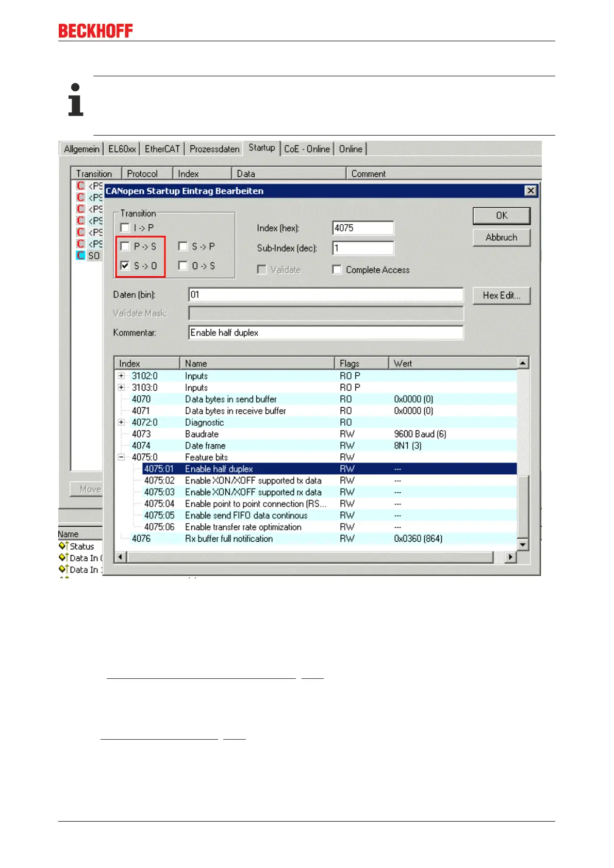This screenshot has width=614, height=868.
Task: Expand the 3103:0 Inputs node
Action: click(x=121, y=388)
